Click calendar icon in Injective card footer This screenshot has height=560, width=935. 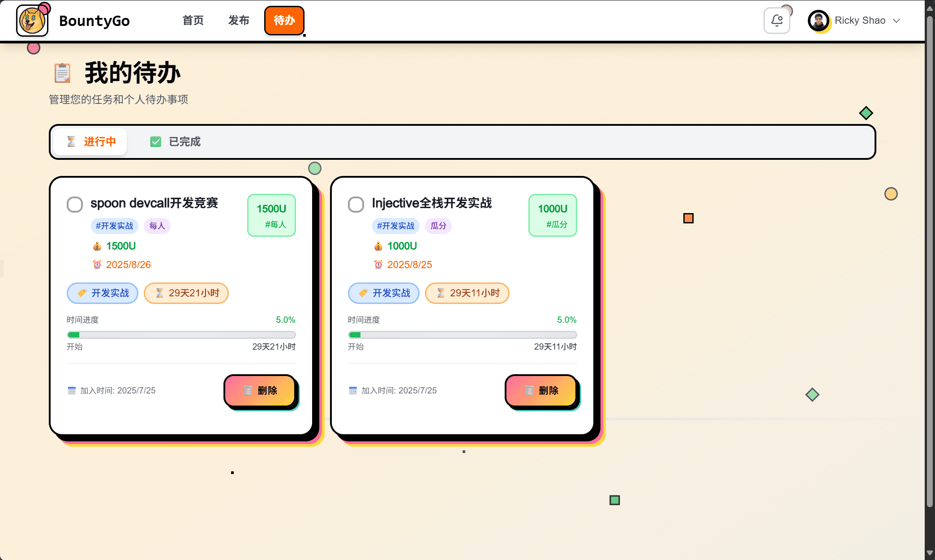click(353, 391)
